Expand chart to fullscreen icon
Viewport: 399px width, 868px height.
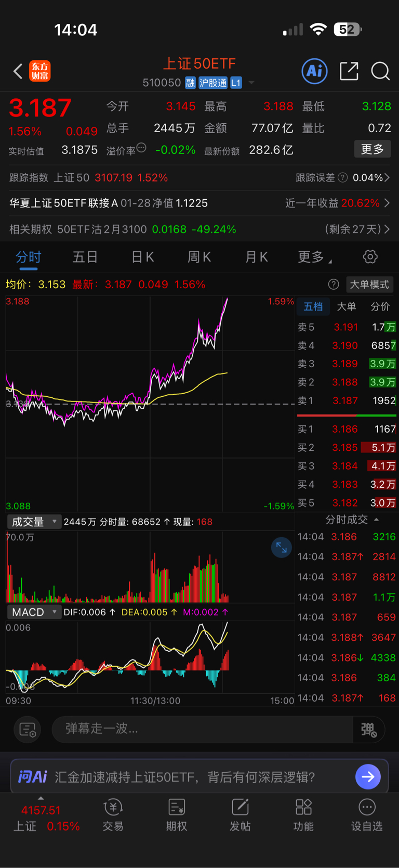point(282,548)
